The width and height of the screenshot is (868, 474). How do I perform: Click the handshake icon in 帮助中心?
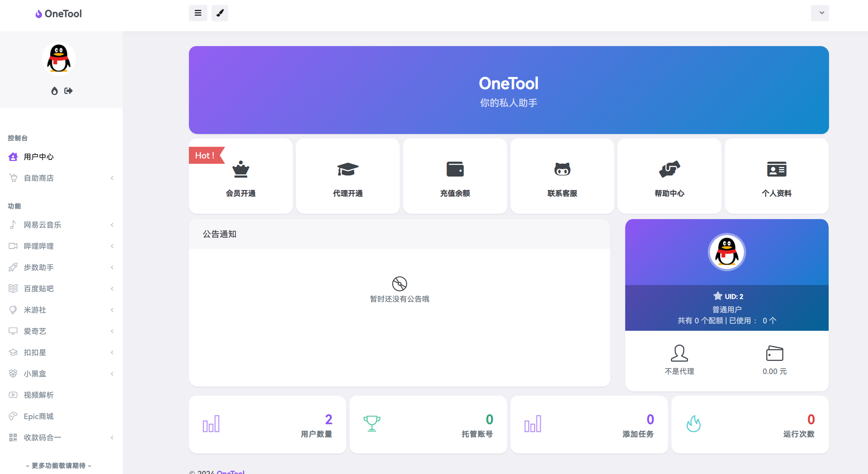[x=669, y=169]
